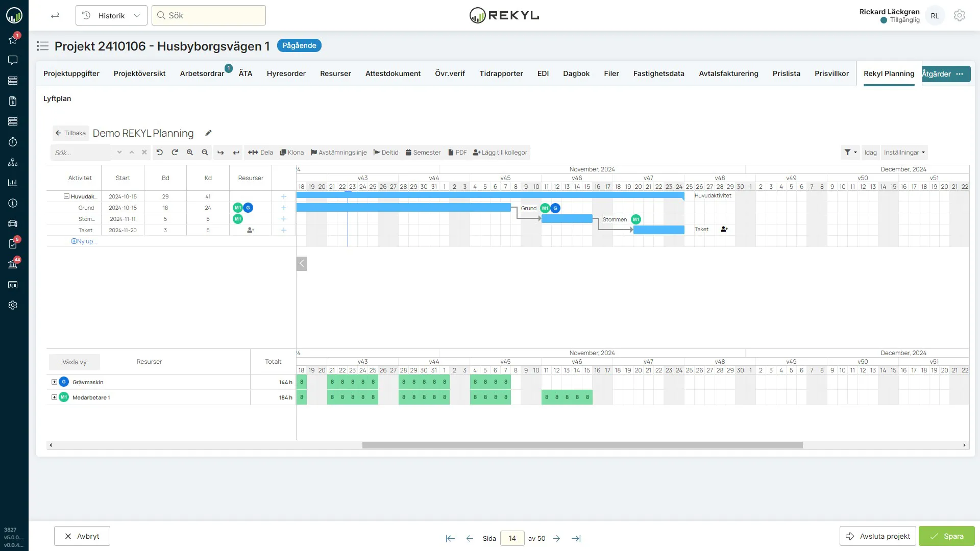Save with the Spara button

tap(946, 536)
